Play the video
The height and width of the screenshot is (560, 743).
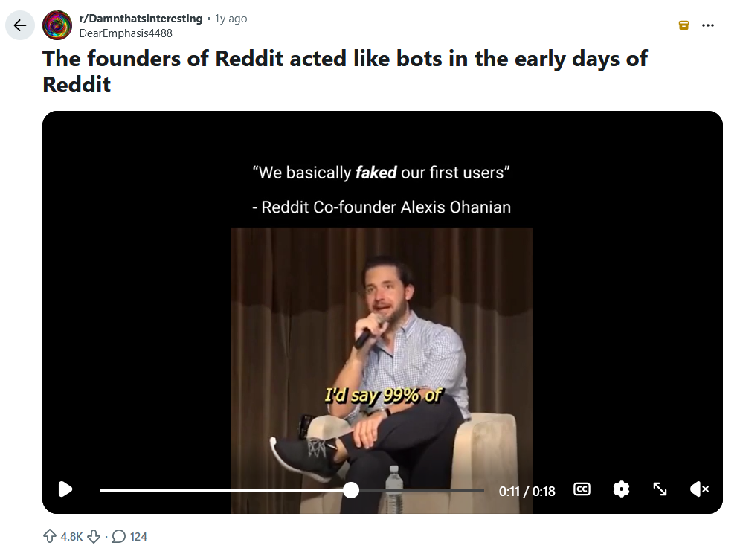65,489
